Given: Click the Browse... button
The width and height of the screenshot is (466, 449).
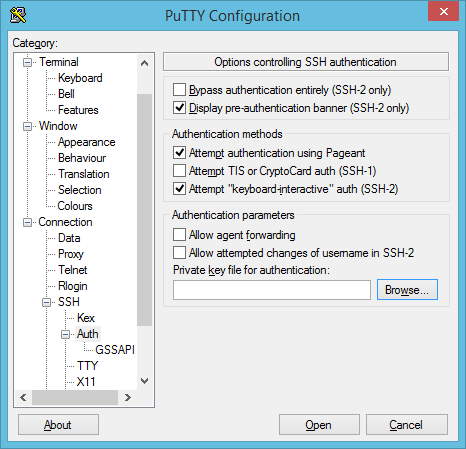Looking at the screenshot, I should coord(407,290).
